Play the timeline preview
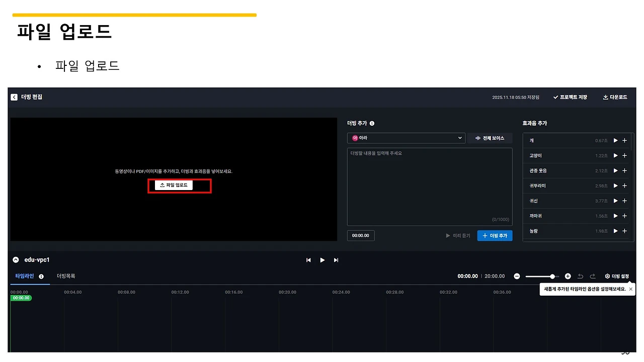 tap(323, 260)
